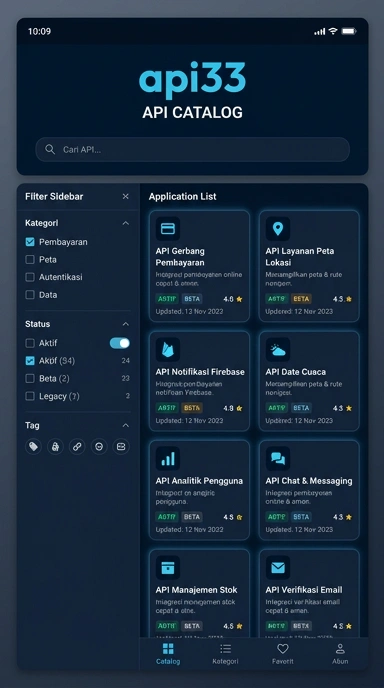This screenshot has width=384, height=688.
Task: Click the api33 logo
Action: click(192, 80)
